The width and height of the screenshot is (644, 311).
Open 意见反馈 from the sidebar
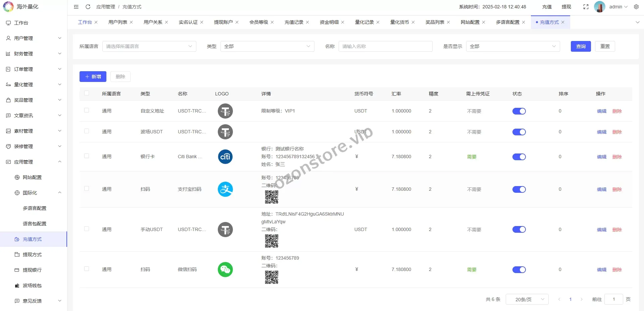32,301
